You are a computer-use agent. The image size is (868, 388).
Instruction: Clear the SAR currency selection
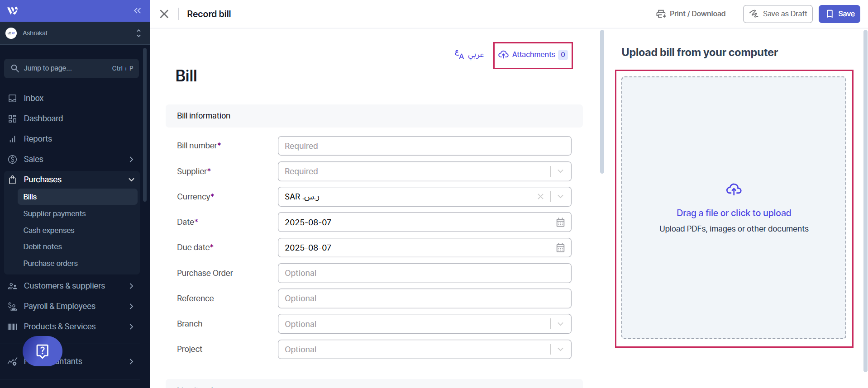[x=540, y=197]
